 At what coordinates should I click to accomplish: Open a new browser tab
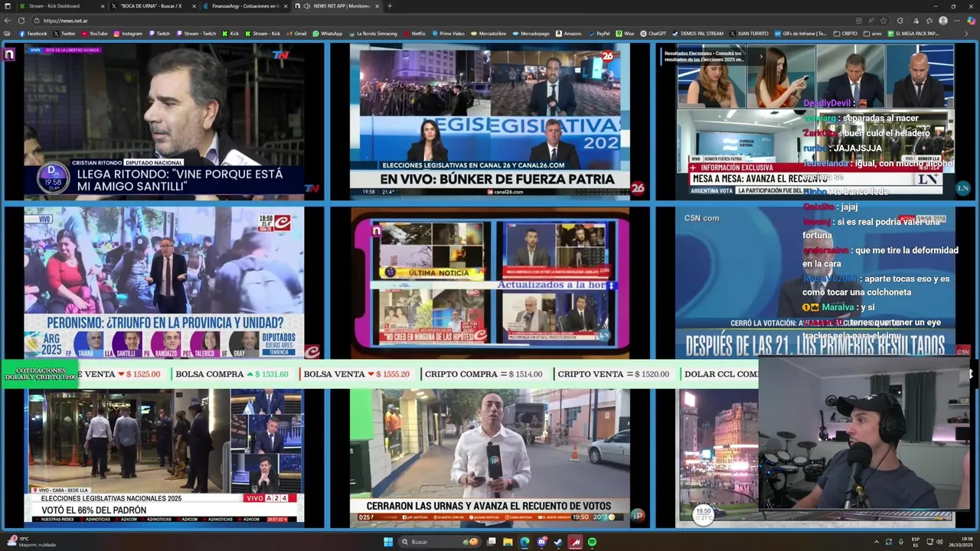pos(389,6)
